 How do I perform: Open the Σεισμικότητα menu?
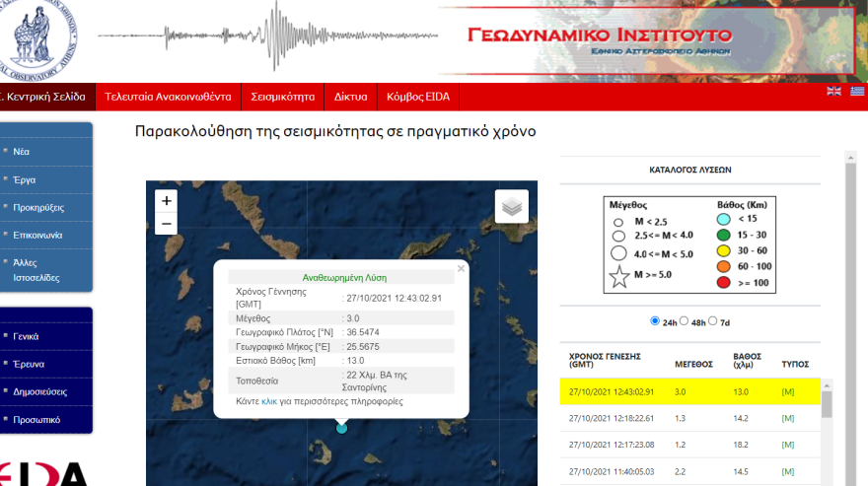point(281,97)
